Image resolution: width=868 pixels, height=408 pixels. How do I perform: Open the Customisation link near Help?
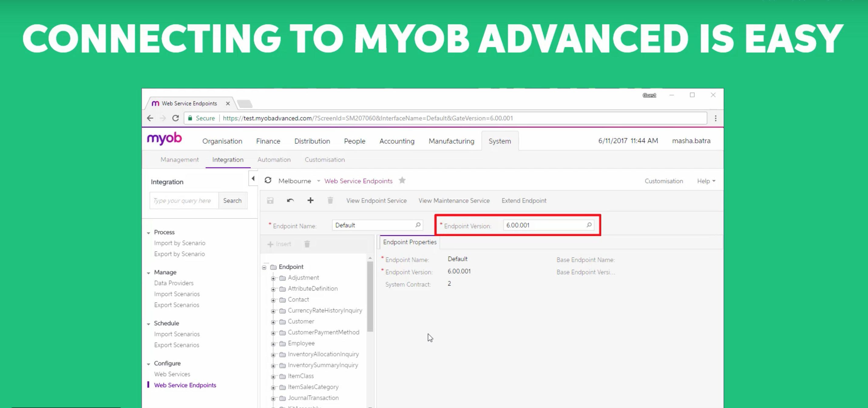coord(664,181)
